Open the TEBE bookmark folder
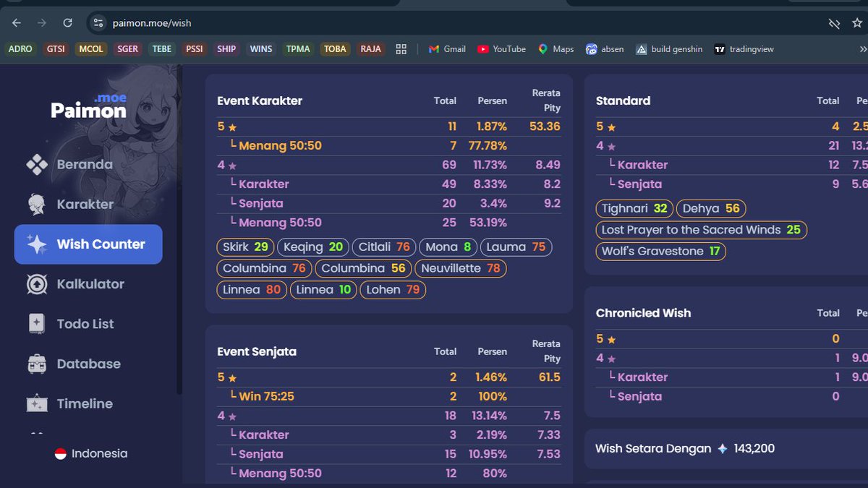The height and width of the screenshot is (488, 868). click(x=162, y=49)
